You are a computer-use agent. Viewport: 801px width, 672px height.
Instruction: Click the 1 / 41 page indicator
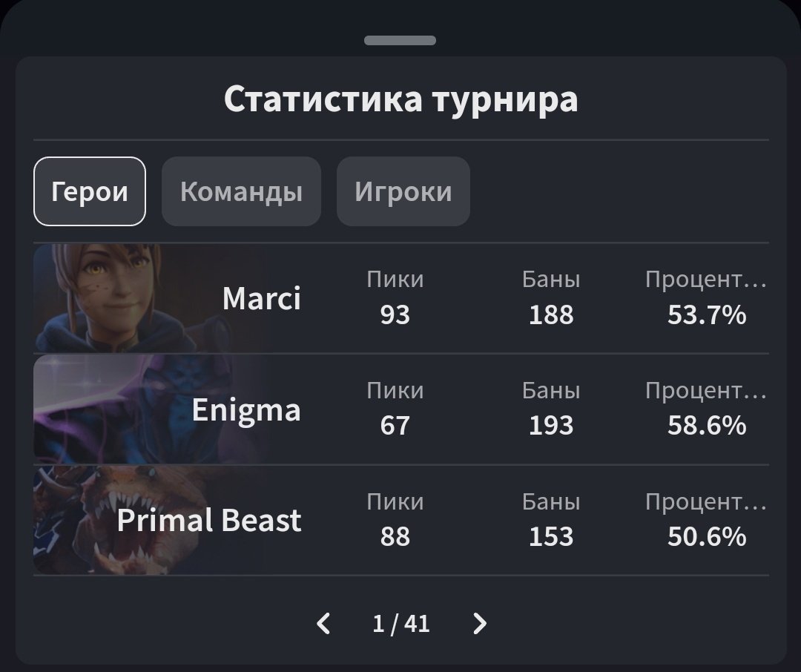(401, 624)
